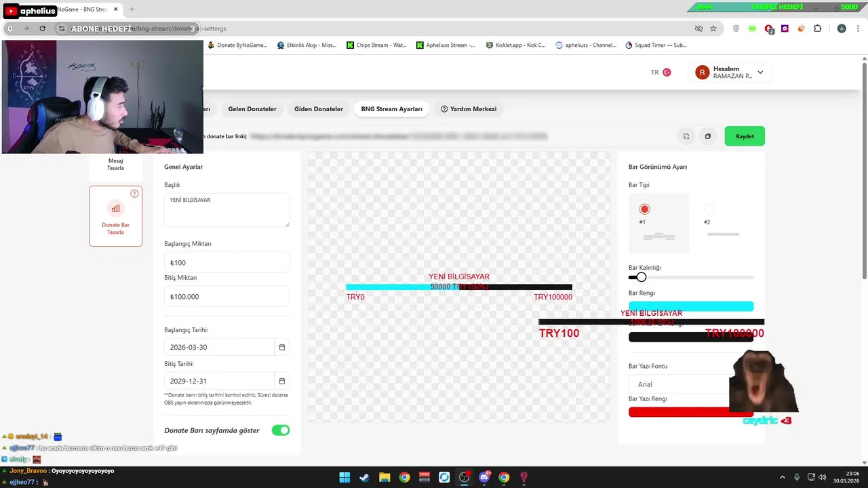Click the regenerate link icon near donate bar link
The height and width of the screenshot is (488, 868).
click(x=686, y=136)
